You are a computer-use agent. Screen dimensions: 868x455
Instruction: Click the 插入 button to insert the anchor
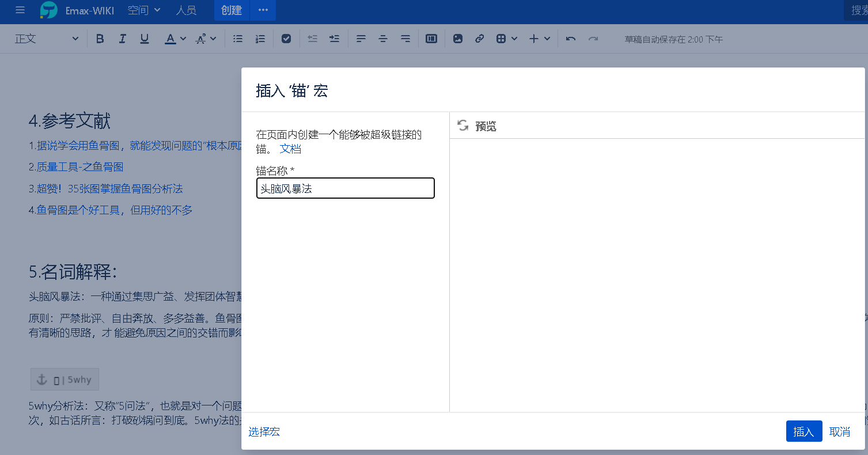(x=804, y=431)
